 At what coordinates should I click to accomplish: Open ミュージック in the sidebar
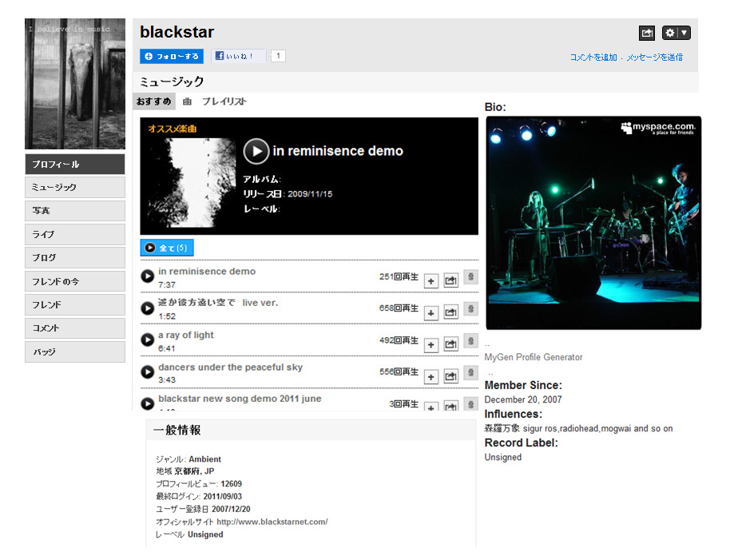click(x=75, y=188)
